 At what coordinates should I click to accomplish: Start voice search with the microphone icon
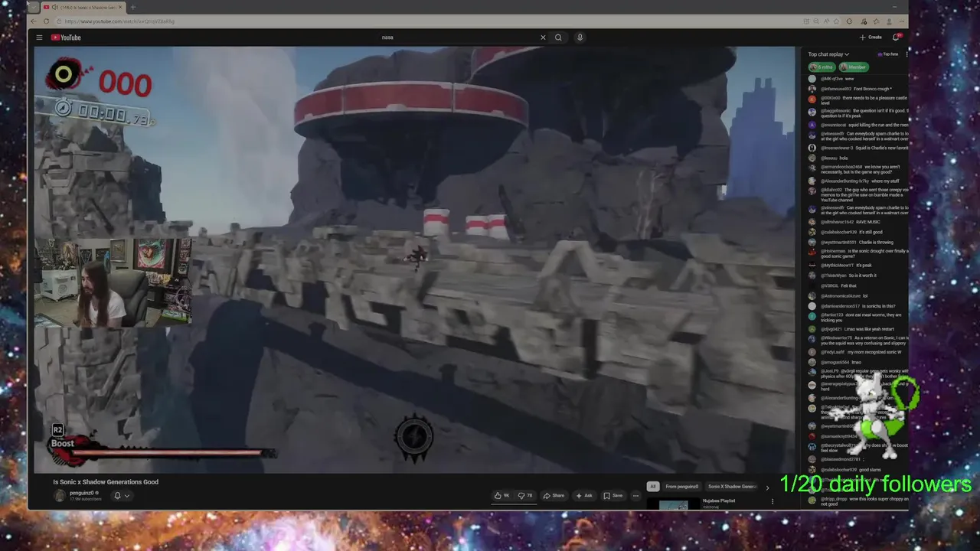coord(580,37)
